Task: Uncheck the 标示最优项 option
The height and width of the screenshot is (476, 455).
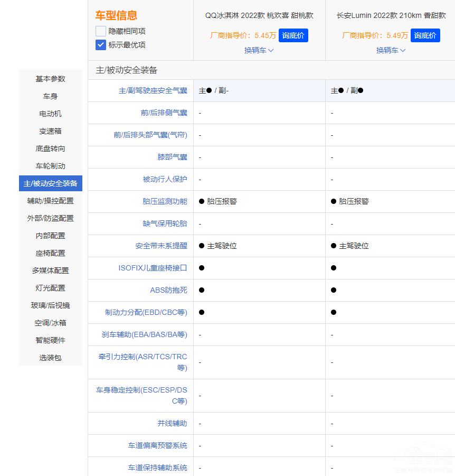Action: pos(100,45)
